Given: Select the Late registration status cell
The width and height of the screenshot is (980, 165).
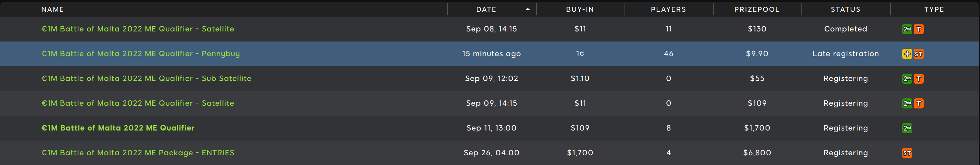Looking at the screenshot, I should tap(845, 54).
